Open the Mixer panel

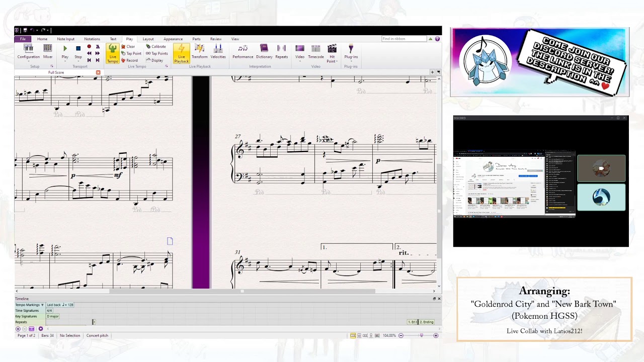[48, 51]
